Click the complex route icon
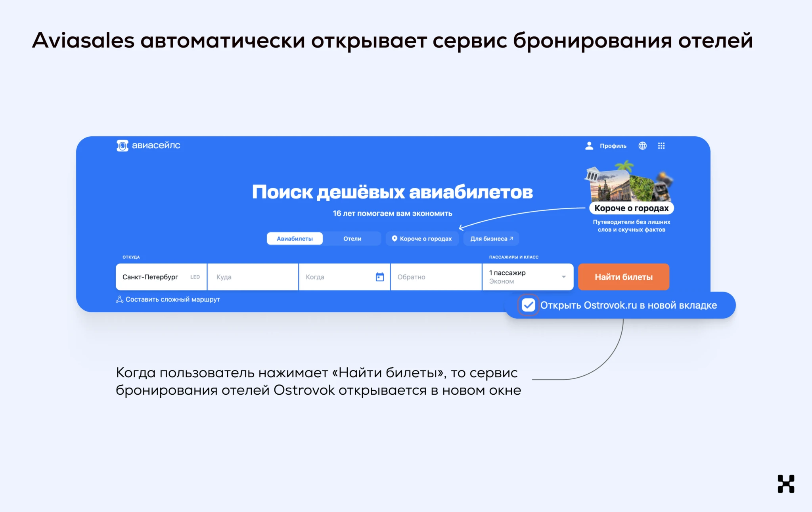The height and width of the screenshot is (512, 812). 119,300
